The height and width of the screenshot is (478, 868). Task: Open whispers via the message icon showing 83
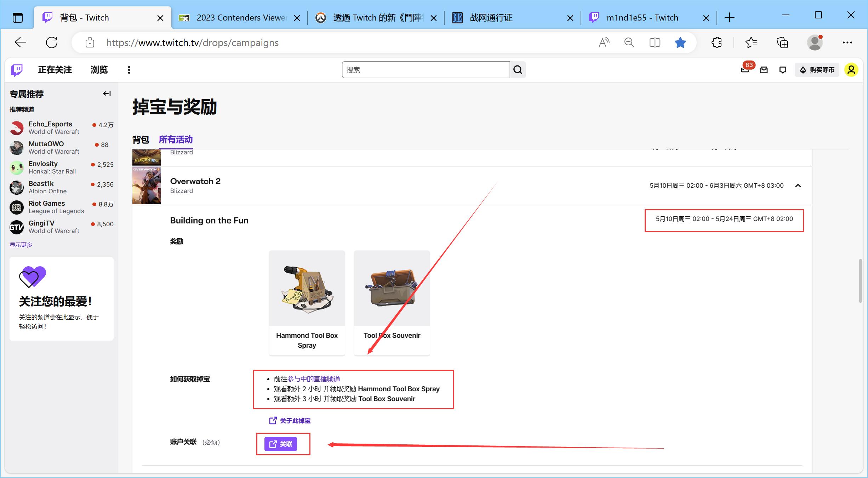pyautogui.click(x=744, y=70)
